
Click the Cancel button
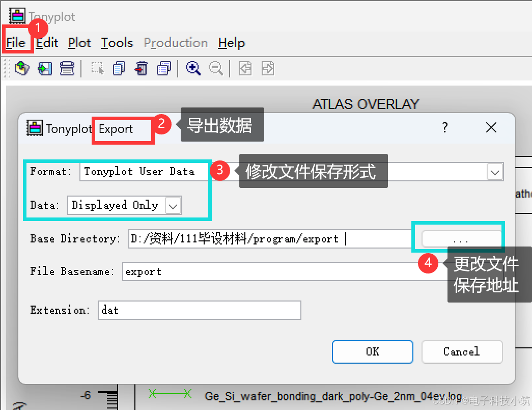[462, 351]
